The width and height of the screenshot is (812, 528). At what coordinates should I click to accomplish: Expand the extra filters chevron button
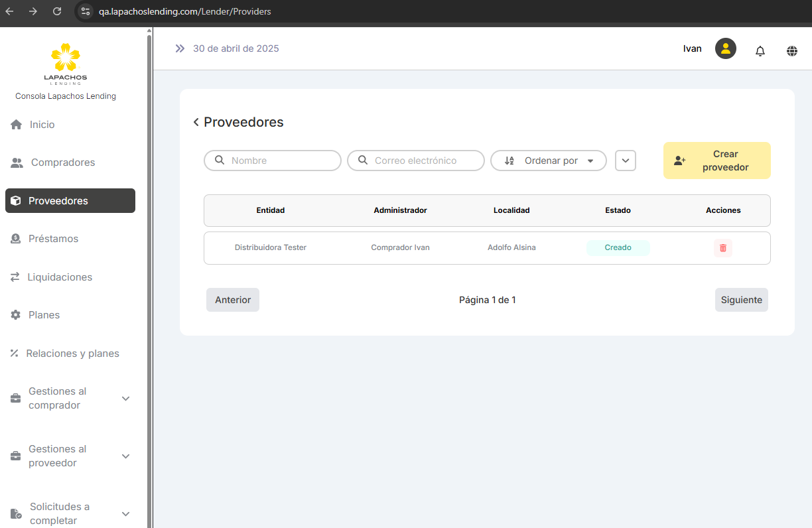point(625,161)
